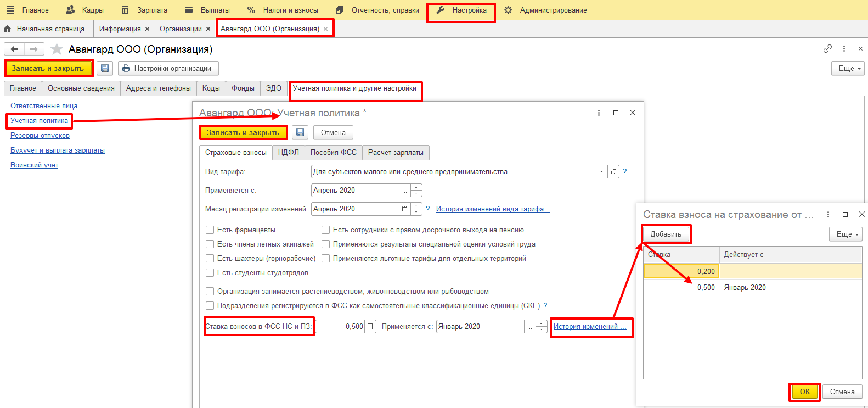The width and height of the screenshot is (868, 408).
Task: Add the organization page to favorites with the star
Action: tap(57, 49)
